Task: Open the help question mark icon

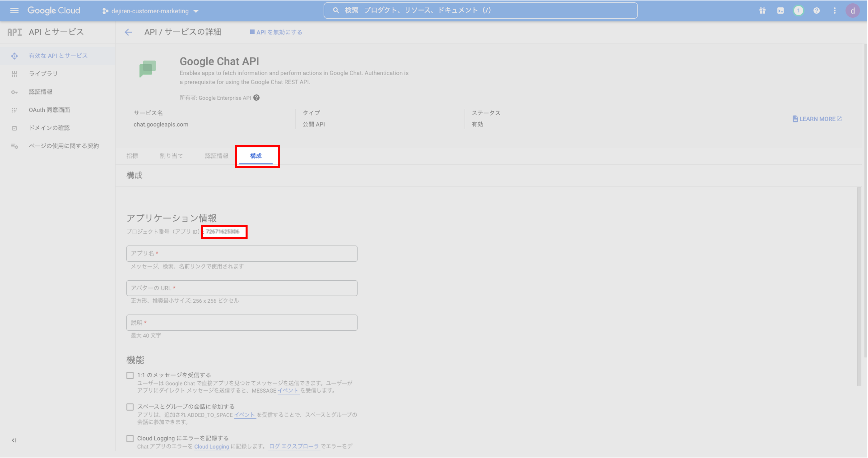Action: pyautogui.click(x=817, y=11)
